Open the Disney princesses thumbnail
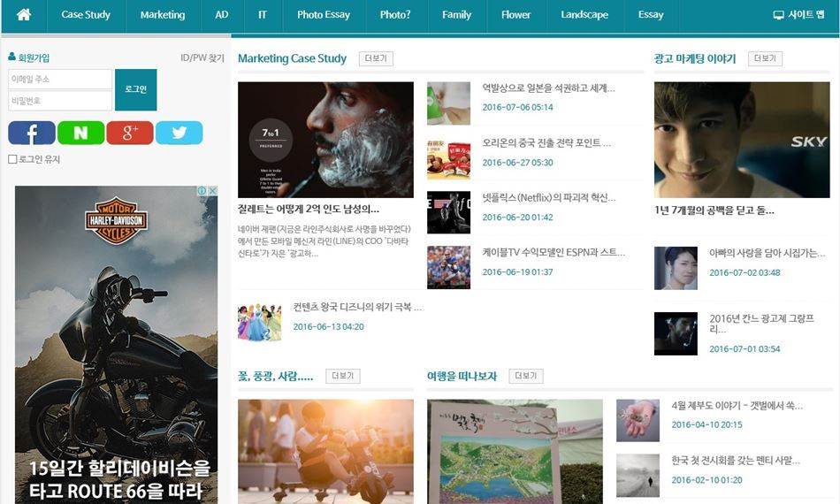This screenshot has height=504, width=840. [x=260, y=321]
